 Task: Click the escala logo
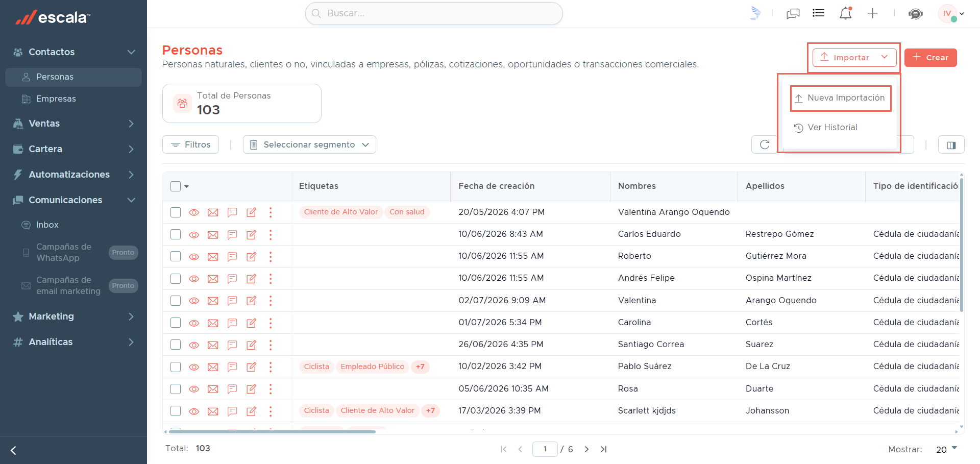tap(53, 17)
